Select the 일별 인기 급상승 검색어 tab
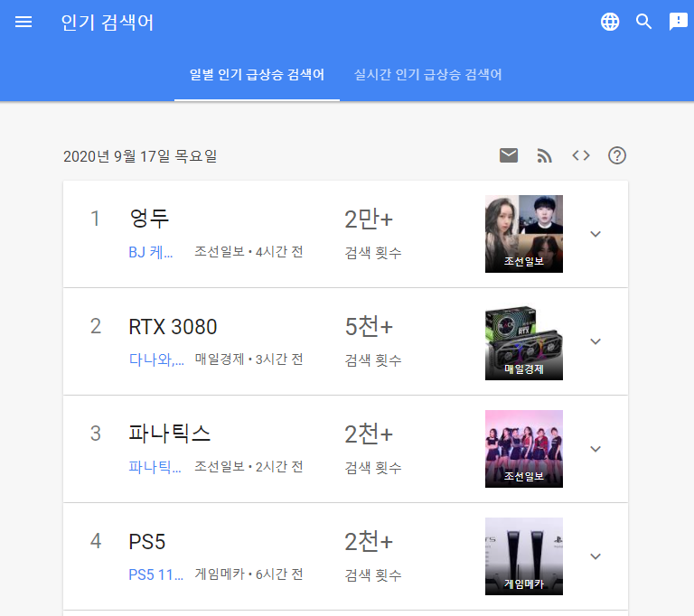This screenshot has height=616, width=694. coord(258,74)
